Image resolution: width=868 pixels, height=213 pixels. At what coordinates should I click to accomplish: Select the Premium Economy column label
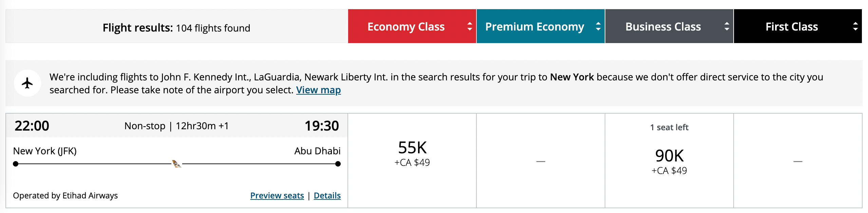tap(534, 26)
